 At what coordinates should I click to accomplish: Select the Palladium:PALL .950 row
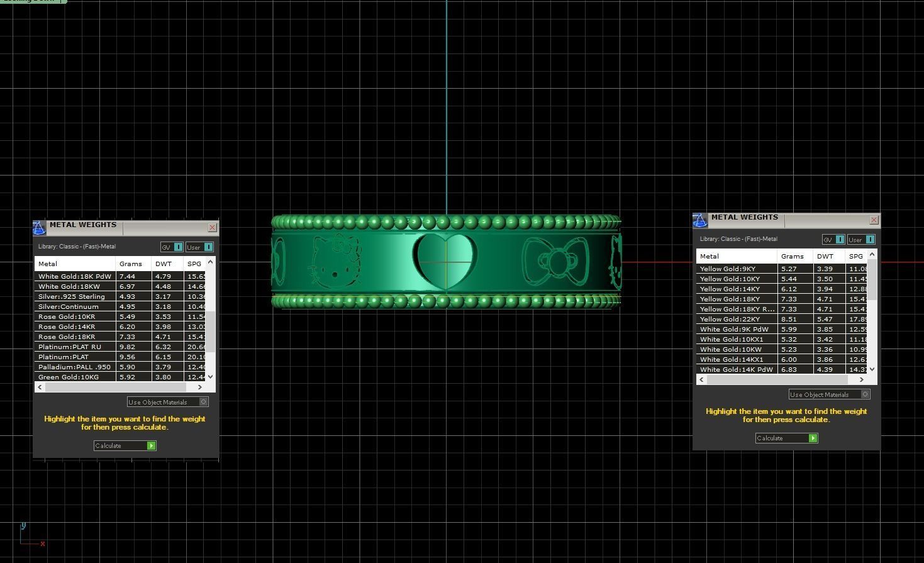(120, 367)
